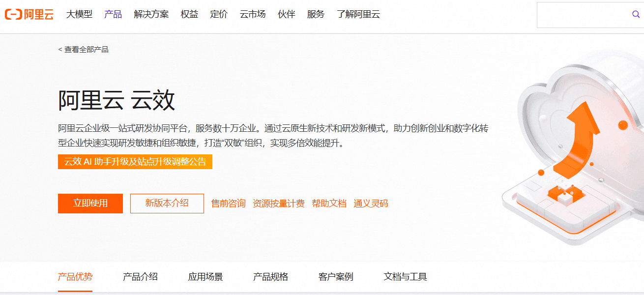Open the 大模型 menu

click(x=79, y=15)
